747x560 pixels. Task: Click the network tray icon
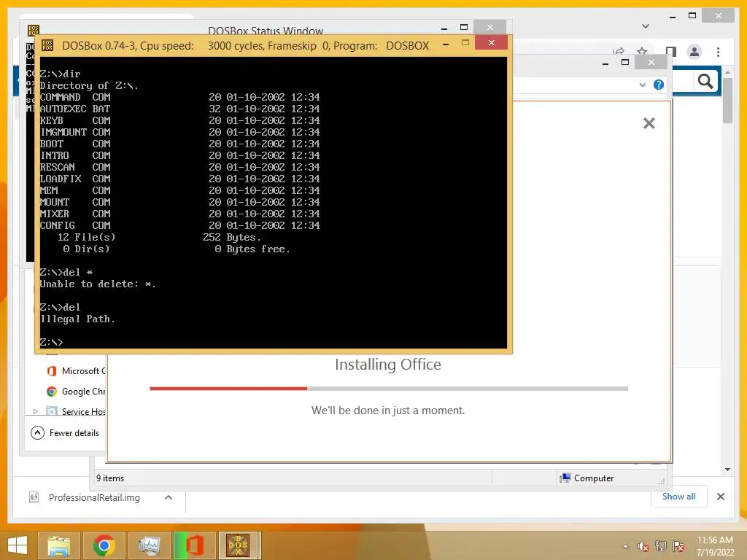(660, 546)
